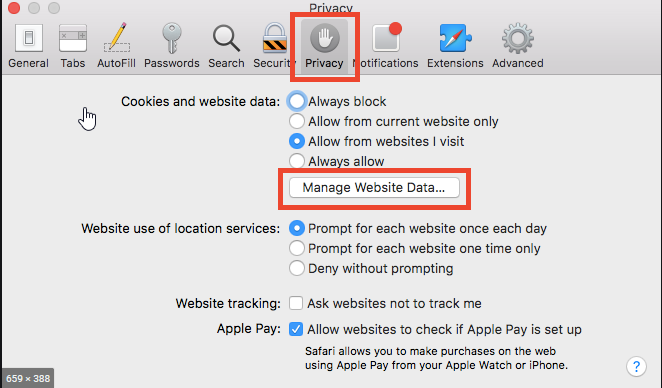The width and height of the screenshot is (662, 388).
Task: Click the help question mark button
Action: [637, 366]
